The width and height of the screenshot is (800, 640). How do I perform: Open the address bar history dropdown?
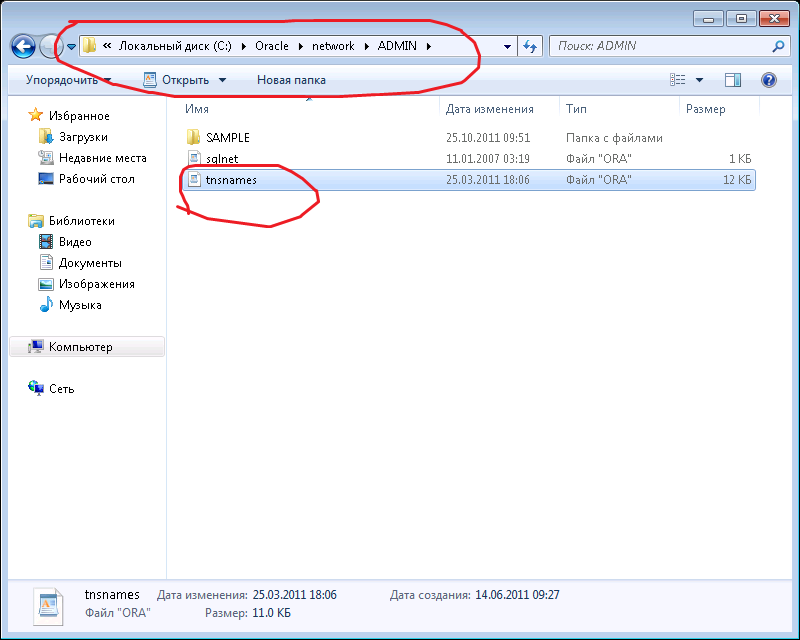coord(507,46)
